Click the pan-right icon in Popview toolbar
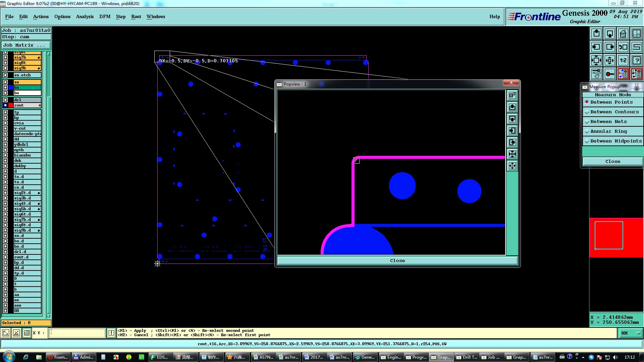 (512, 142)
